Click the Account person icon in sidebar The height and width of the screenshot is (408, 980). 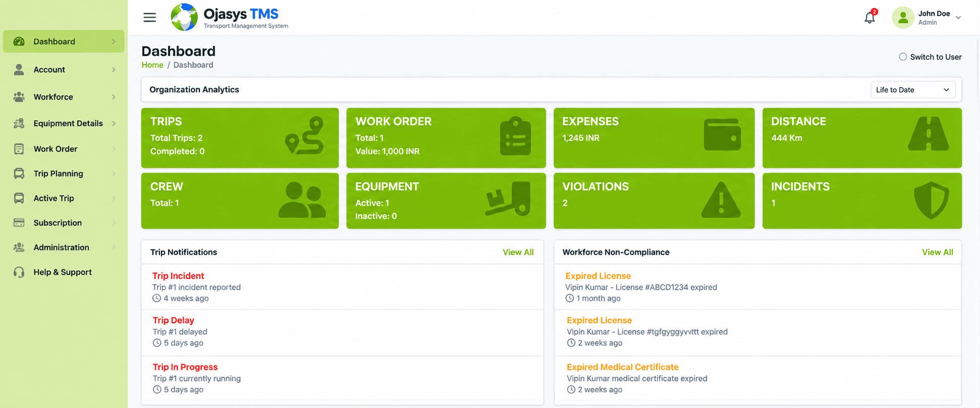click(x=19, y=70)
